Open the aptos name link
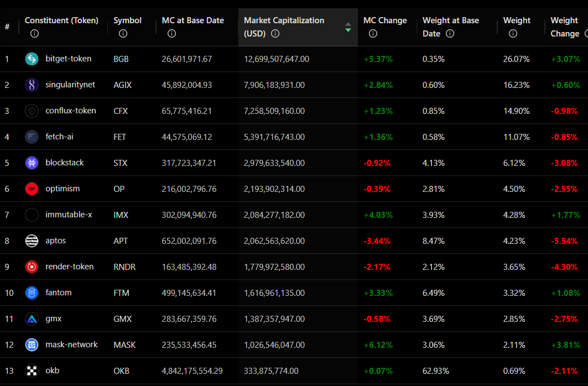This screenshot has width=588, height=386. click(55, 241)
